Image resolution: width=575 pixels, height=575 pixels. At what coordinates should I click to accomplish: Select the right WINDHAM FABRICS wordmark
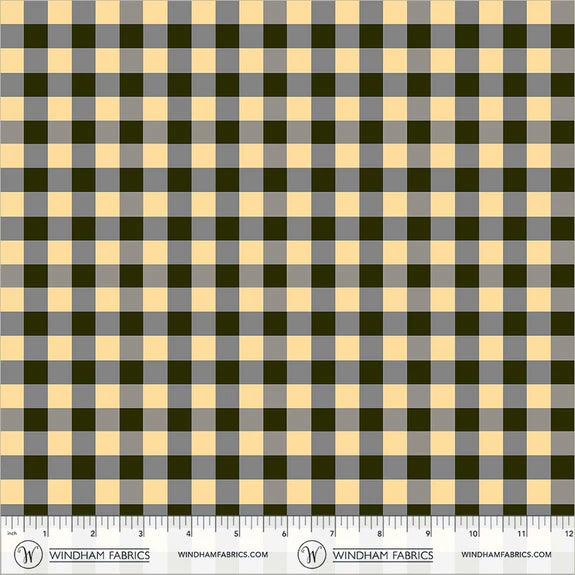click(383, 555)
